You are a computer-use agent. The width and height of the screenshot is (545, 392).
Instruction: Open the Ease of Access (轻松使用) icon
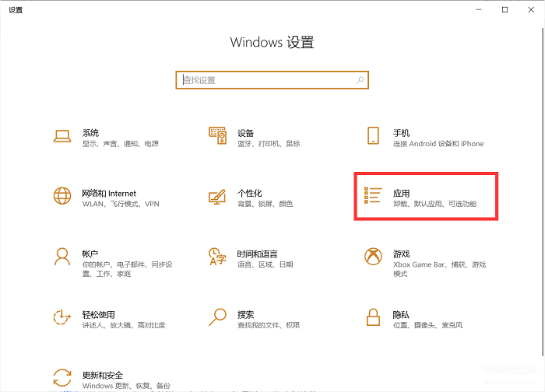point(62,317)
